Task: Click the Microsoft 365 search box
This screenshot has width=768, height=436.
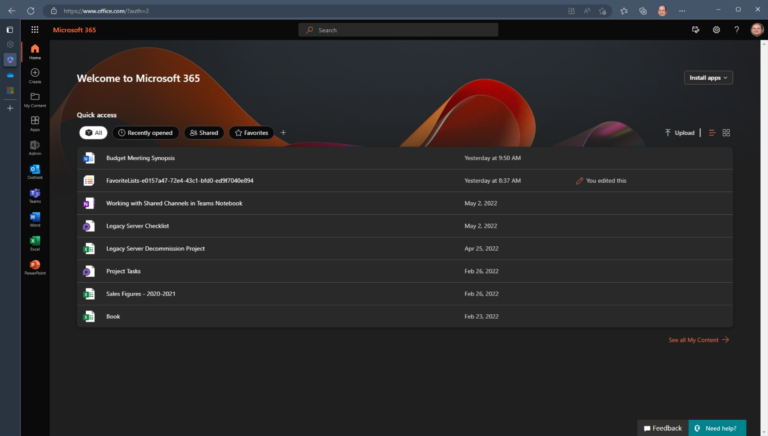Action: tap(398, 30)
